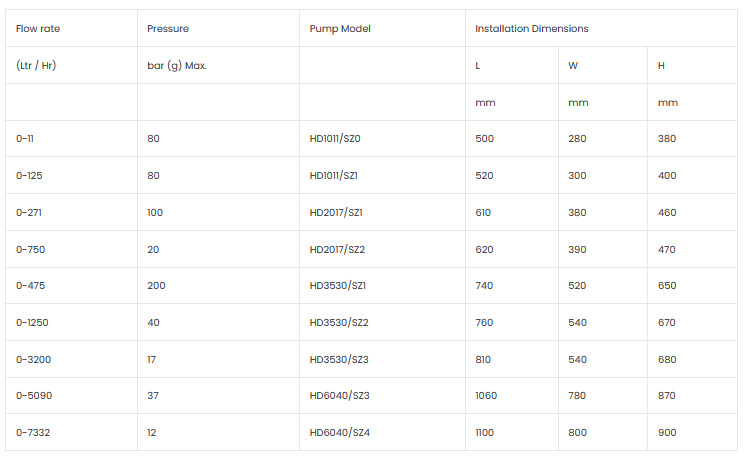Click pump model HD6040/SZ3

(340, 396)
